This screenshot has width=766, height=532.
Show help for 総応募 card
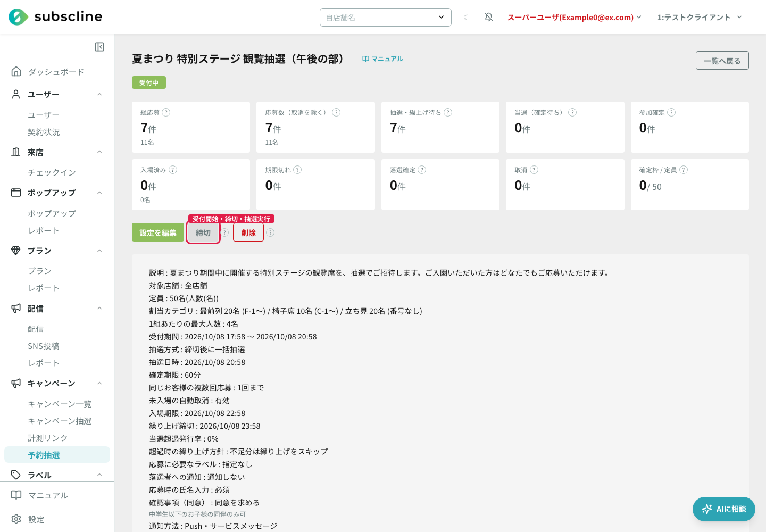(x=166, y=112)
